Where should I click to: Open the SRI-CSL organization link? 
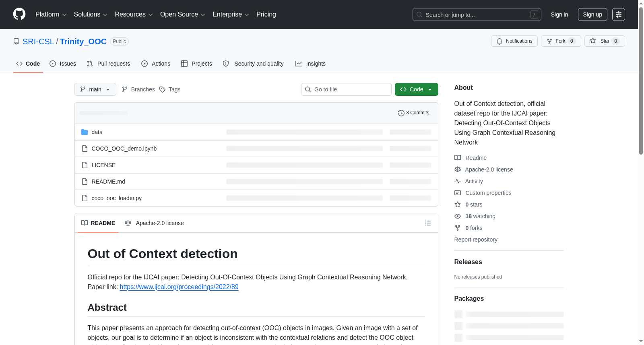[38, 41]
